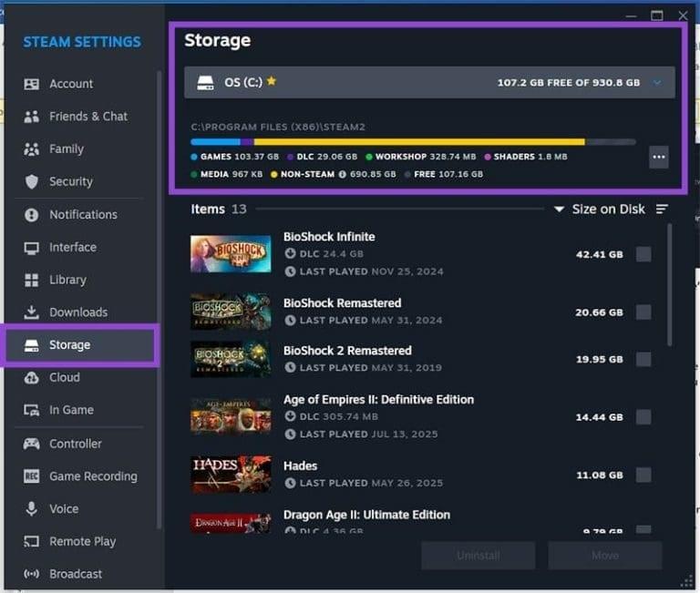700x593 pixels.
Task: Open the Downloads arrow icon
Action: (x=32, y=312)
